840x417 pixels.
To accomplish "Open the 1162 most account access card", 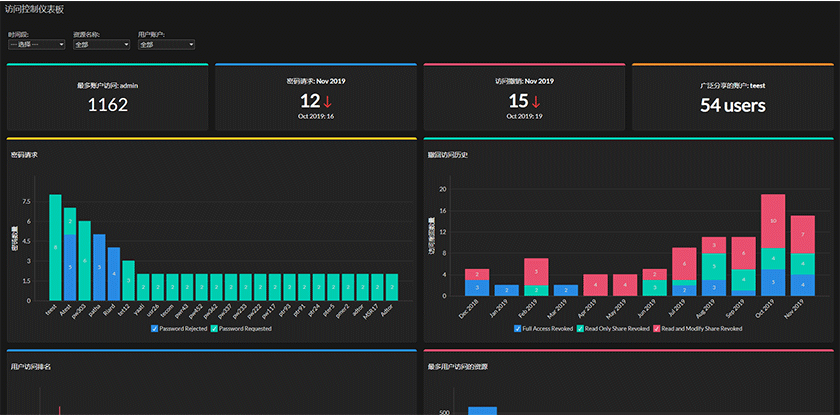I will point(107,98).
